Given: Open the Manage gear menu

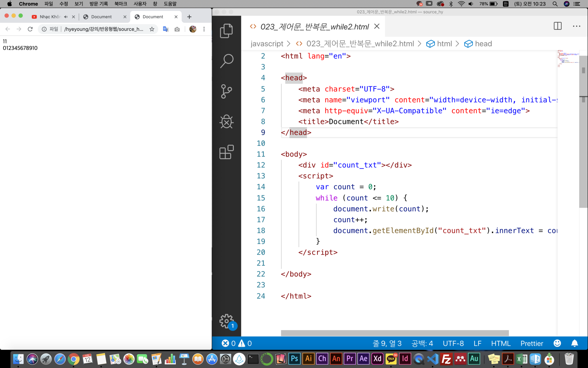Looking at the screenshot, I should (226, 321).
